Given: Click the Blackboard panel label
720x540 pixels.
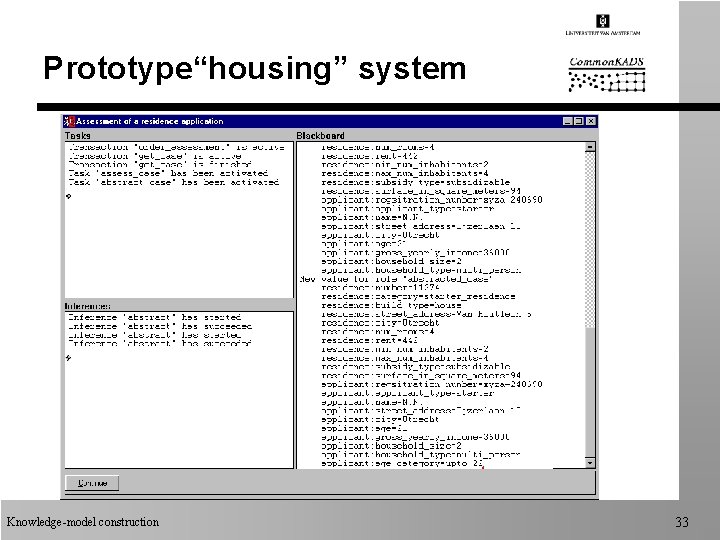Looking at the screenshot, I should pos(321,135).
